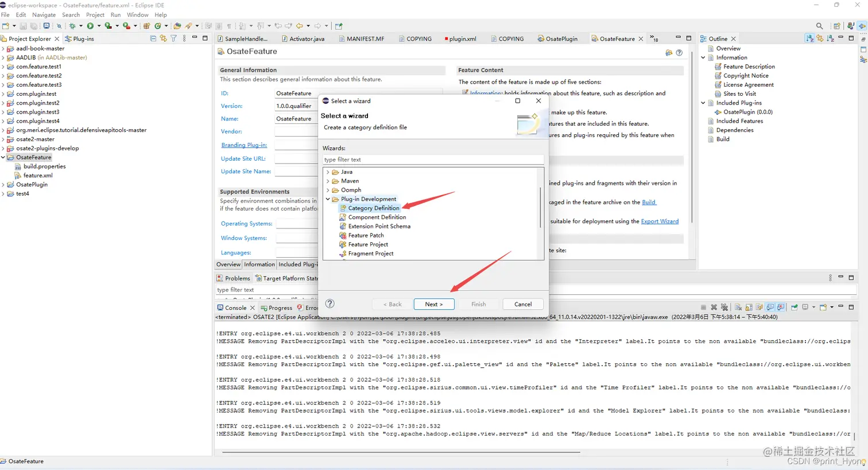Open the Debug button dropdown arrow
This screenshot has height=470, width=868.
[81, 26]
